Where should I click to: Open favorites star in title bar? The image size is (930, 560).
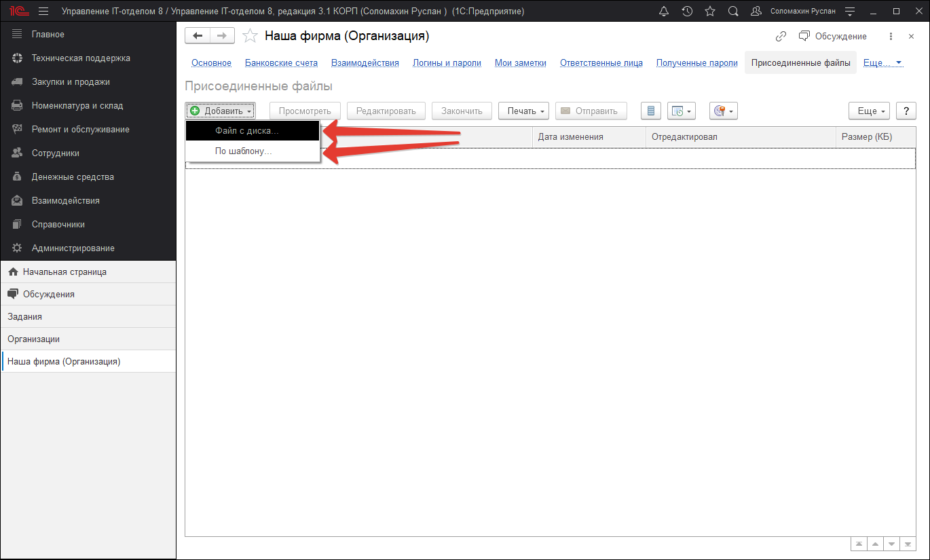pos(710,12)
